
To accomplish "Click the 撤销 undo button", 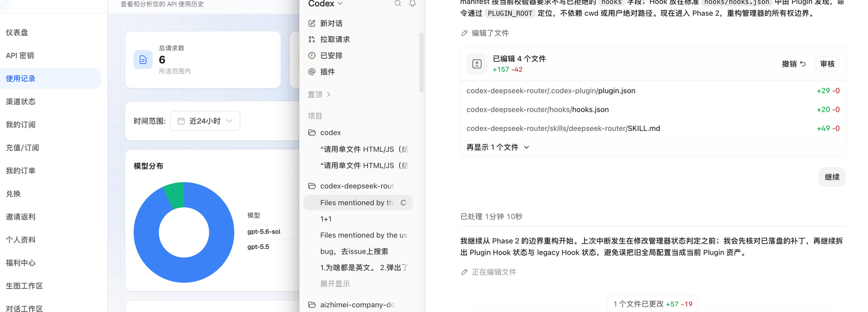I will (794, 64).
